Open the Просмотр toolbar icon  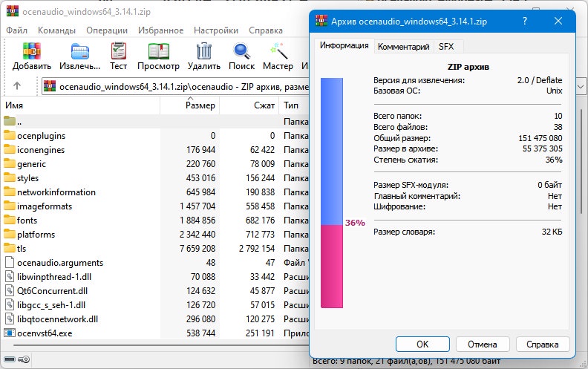(x=158, y=51)
